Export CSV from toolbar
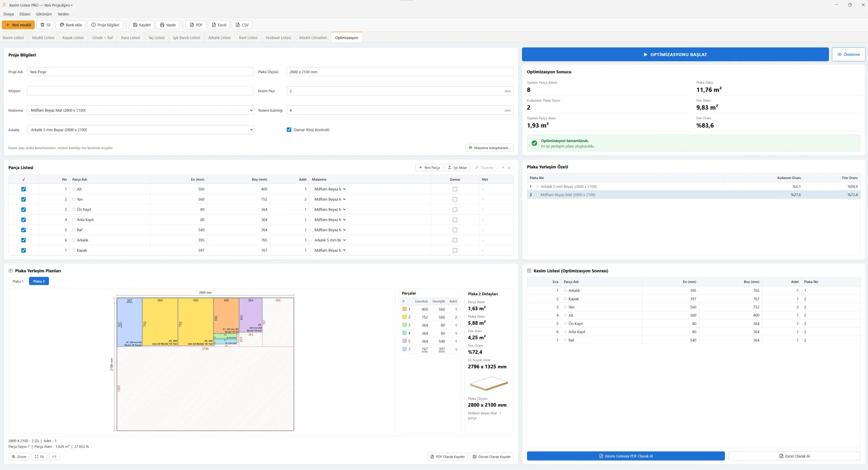Viewport: 868px width, 470px height. coord(242,25)
